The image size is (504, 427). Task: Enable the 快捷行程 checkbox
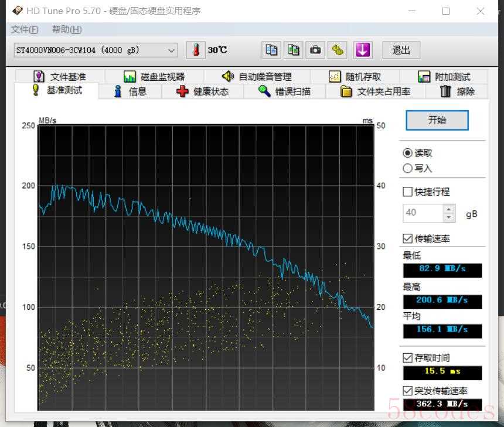click(408, 192)
